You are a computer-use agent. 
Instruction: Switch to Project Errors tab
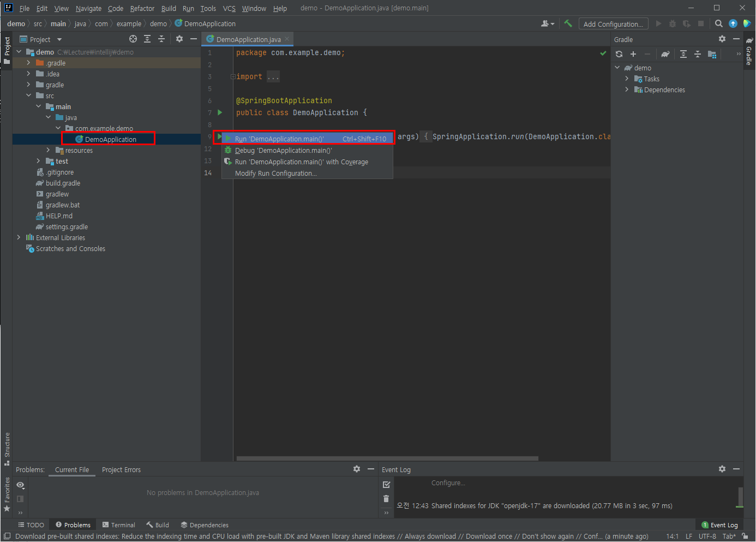click(x=121, y=469)
